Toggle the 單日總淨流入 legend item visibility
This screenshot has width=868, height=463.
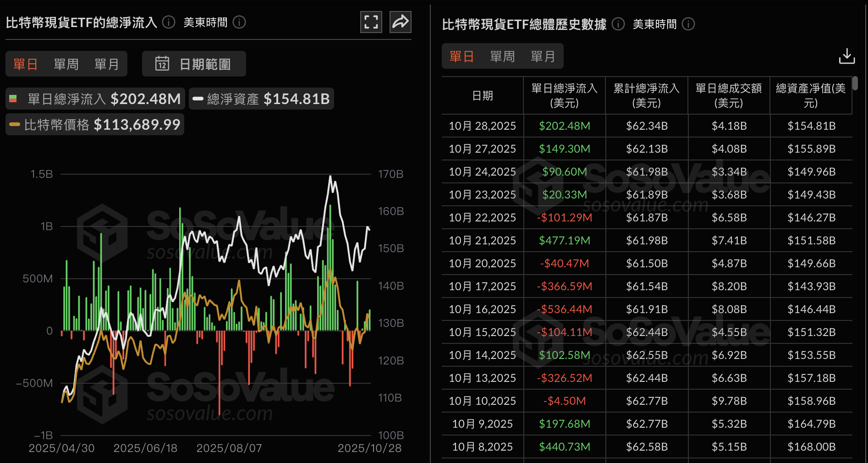94,99
